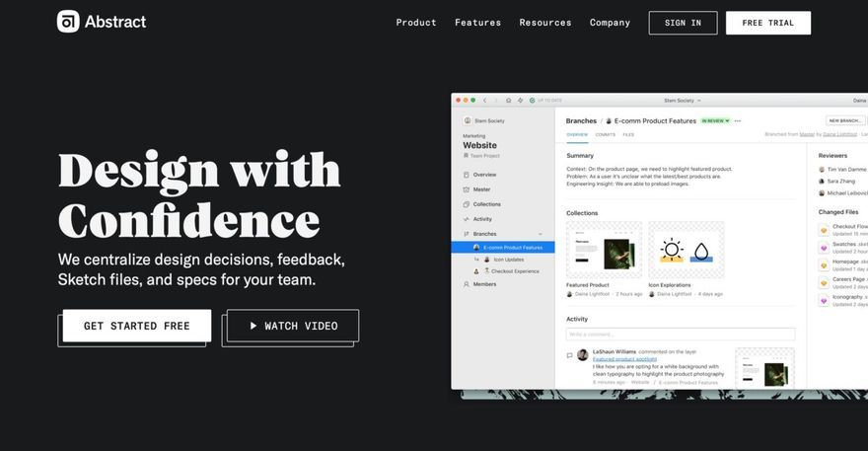Click the Iconography file icon
Image resolution: width=868 pixels, height=451 pixels.
pos(824,301)
